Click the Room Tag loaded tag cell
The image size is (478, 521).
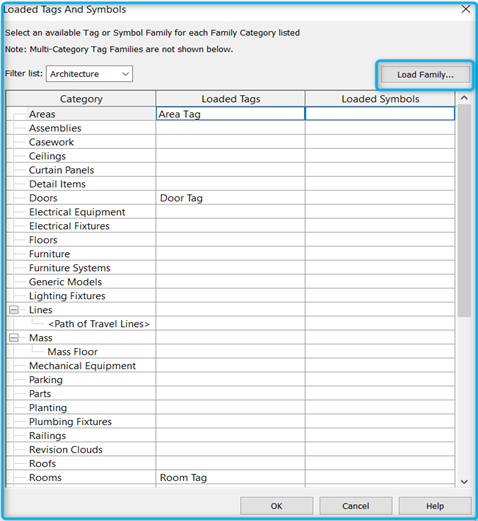230,478
